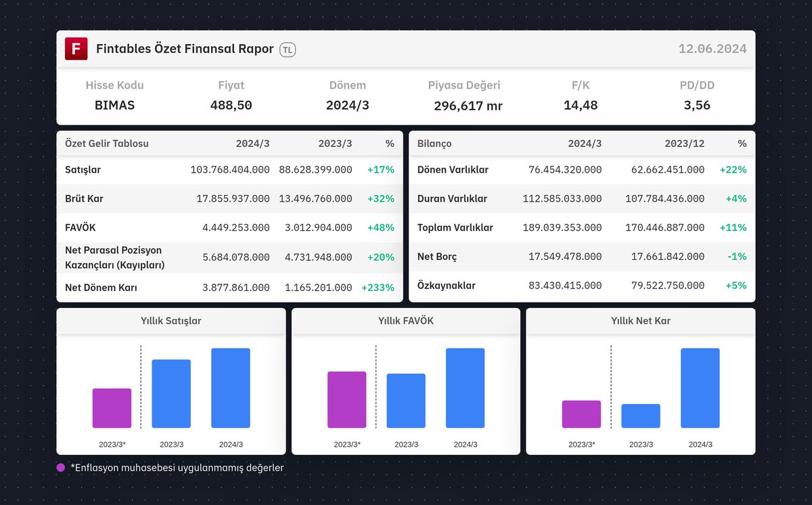Click the Toplam Varlıklar row label
This screenshot has height=505, width=812.
(x=455, y=228)
